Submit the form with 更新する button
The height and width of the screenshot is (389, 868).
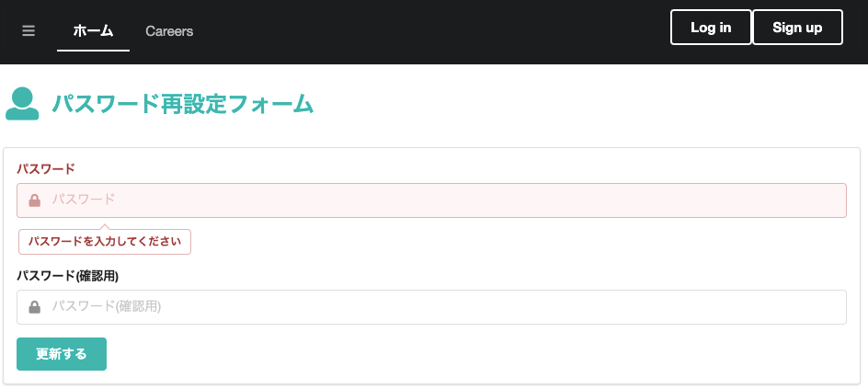(x=62, y=354)
